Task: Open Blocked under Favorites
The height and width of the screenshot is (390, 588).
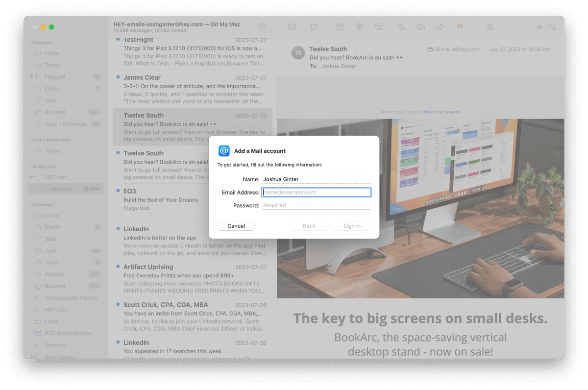Action: pos(66,112)
